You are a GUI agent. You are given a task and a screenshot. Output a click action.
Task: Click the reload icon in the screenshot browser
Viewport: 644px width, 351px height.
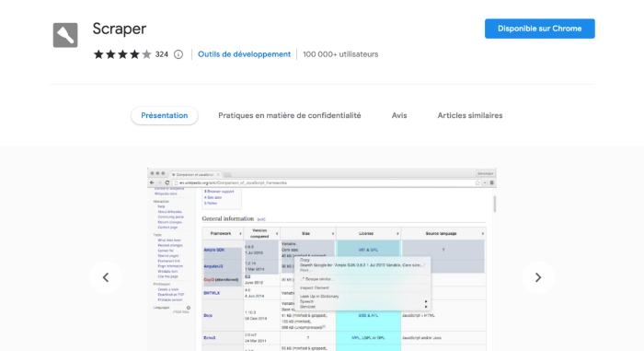pyautogui.click(x=167, y=182)
